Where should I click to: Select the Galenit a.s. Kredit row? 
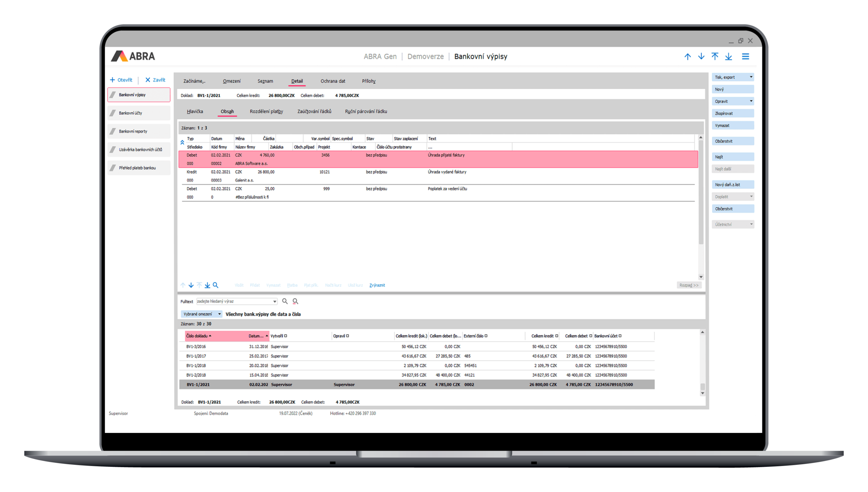(x=438, y=176)
